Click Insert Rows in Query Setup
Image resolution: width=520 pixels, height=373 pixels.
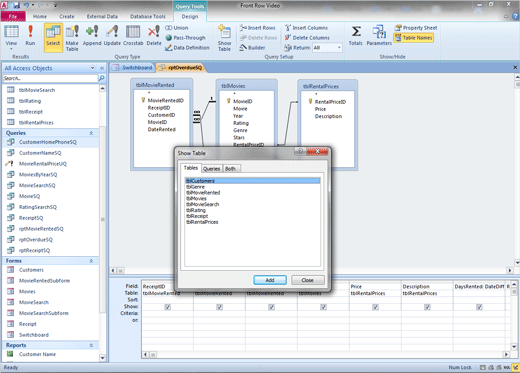click(258, 28)
